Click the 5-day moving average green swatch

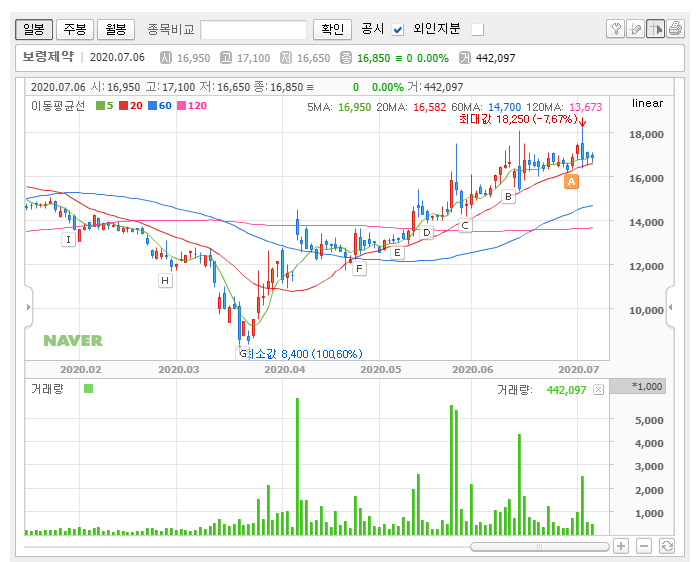[100, 106]
